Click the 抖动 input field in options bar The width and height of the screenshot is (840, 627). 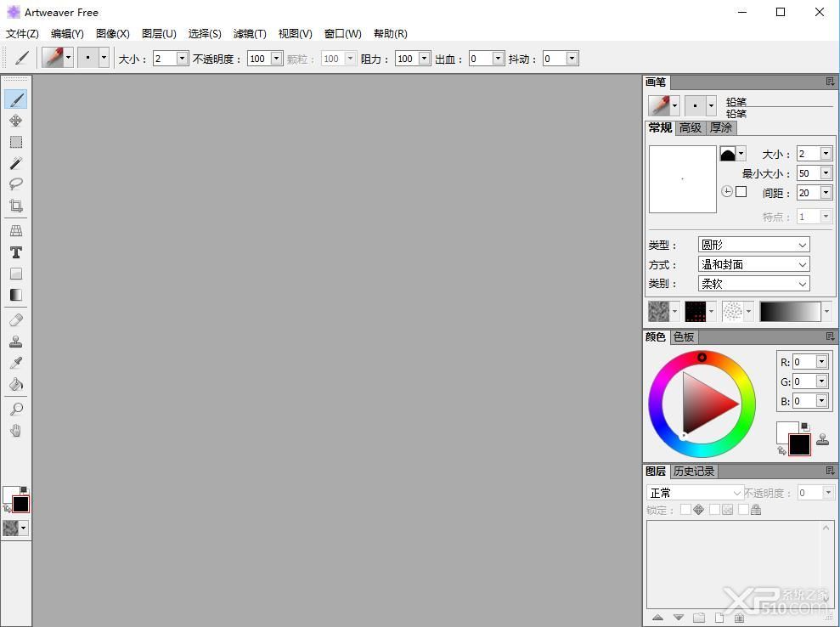[x=555, y=58]
